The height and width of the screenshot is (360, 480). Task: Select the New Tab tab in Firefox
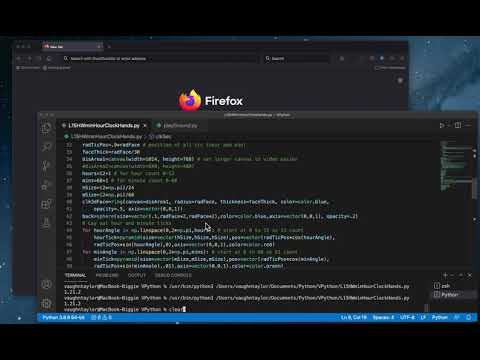coord(73,47)
